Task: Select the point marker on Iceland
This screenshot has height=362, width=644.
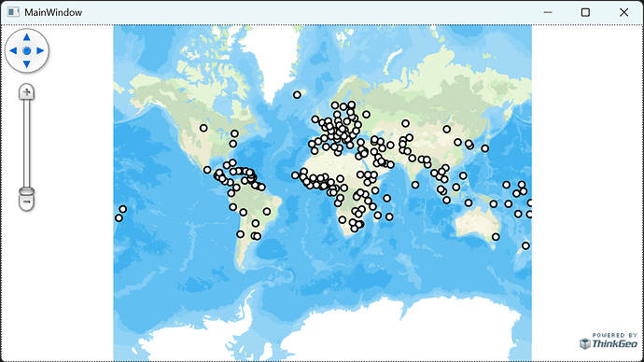Action: coord(297,95)
